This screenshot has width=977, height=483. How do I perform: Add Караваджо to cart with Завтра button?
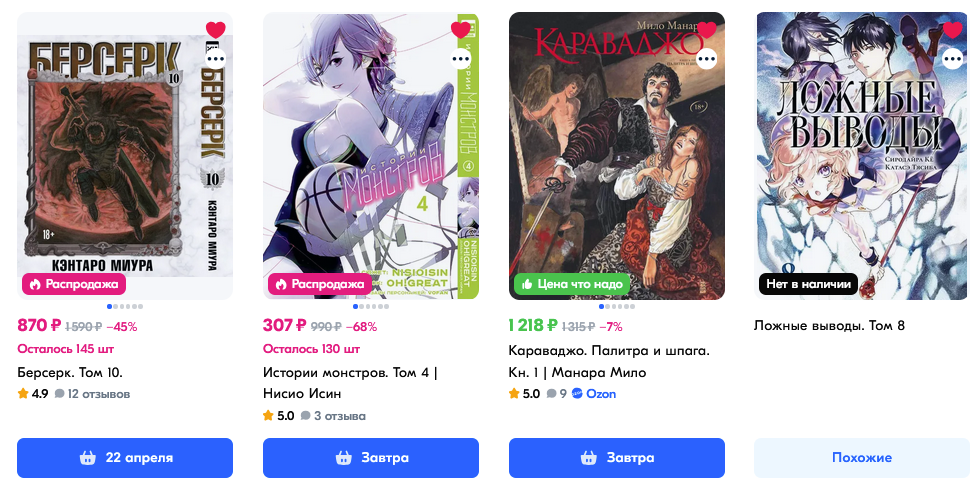(617, 458)
